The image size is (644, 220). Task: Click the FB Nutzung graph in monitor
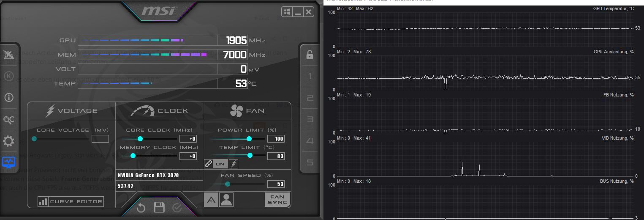coord(486,115)
